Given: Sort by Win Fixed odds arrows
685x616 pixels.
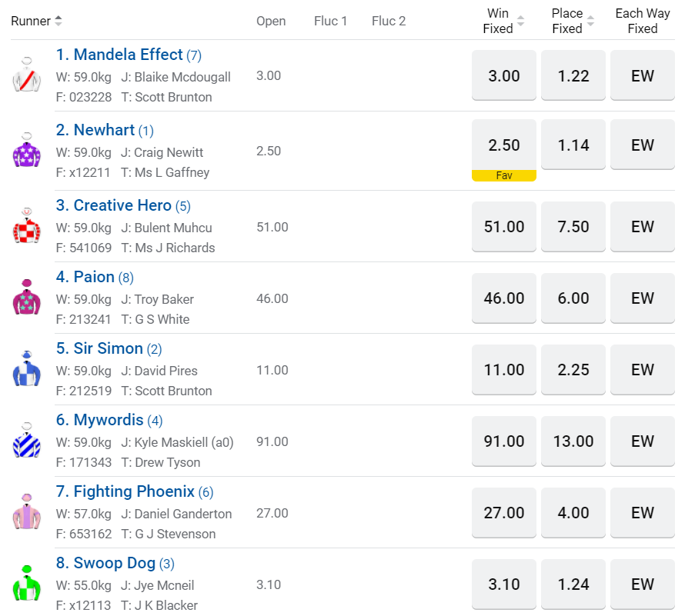Looking at the screenshot, I should pyautogui.click(x=520, y=21).
